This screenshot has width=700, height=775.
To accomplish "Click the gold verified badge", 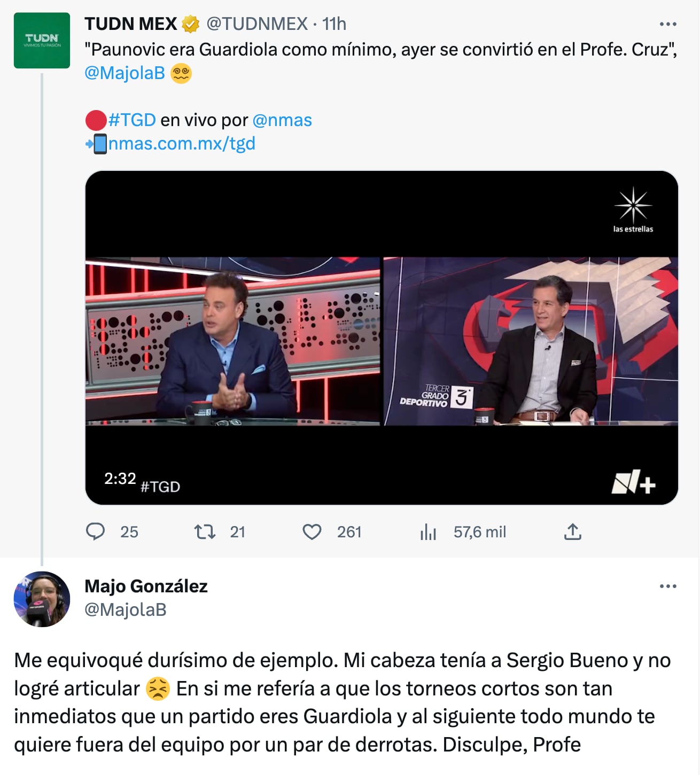I will point(190,24).
